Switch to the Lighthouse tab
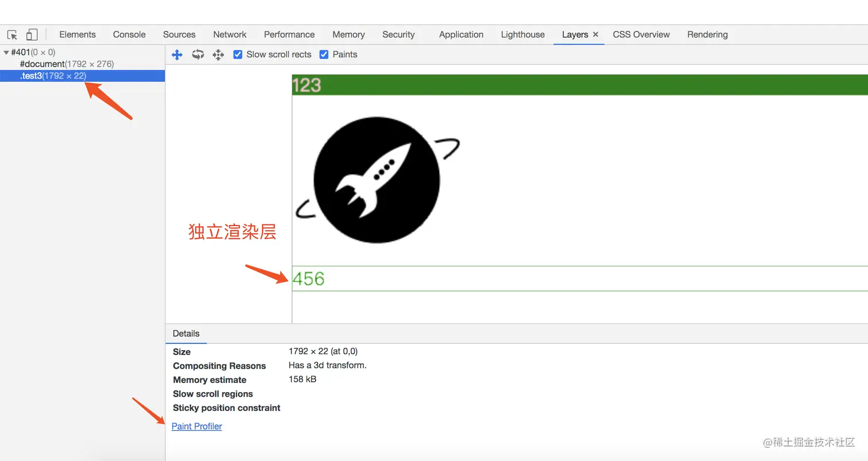868x461 pixels. (523, 34)
